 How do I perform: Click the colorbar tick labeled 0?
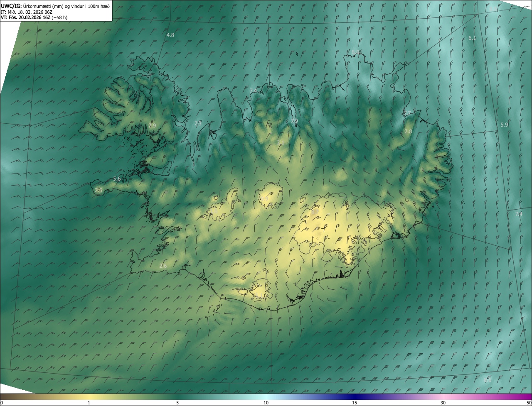pyautogui.click(x=2, y=403)
